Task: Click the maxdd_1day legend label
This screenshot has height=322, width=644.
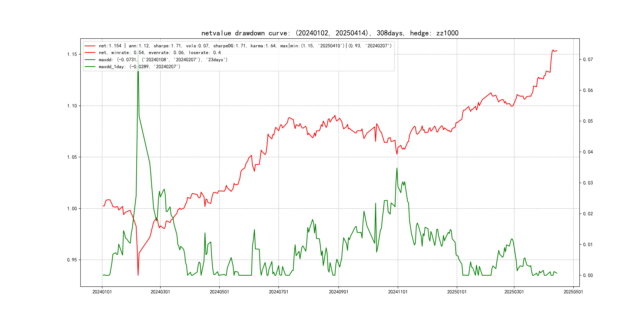Action: (139, 67)
